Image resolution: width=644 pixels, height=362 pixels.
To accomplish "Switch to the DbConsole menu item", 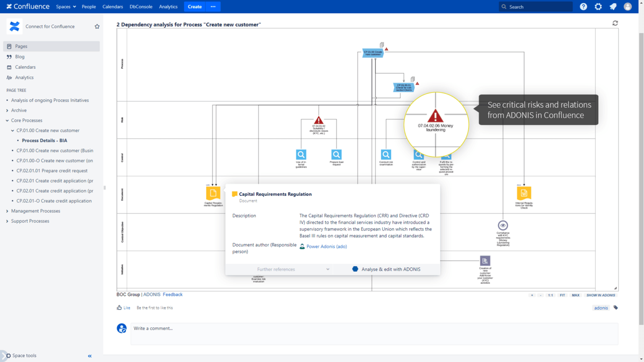I will coord(141,6).
